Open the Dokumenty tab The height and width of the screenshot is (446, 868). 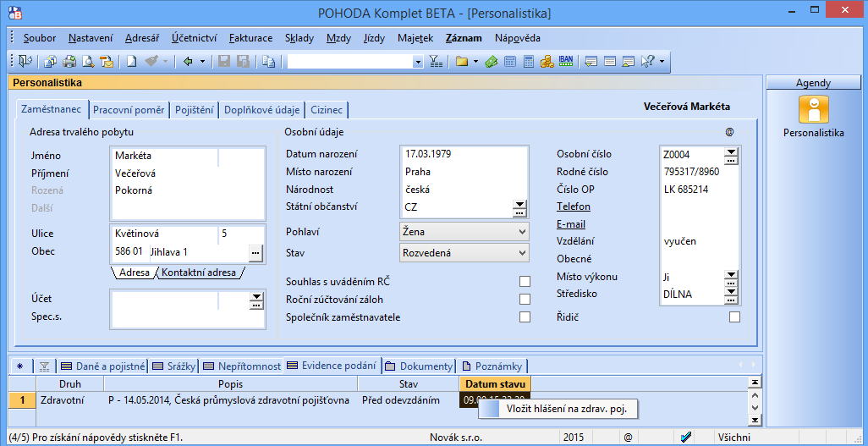point(419,366)
